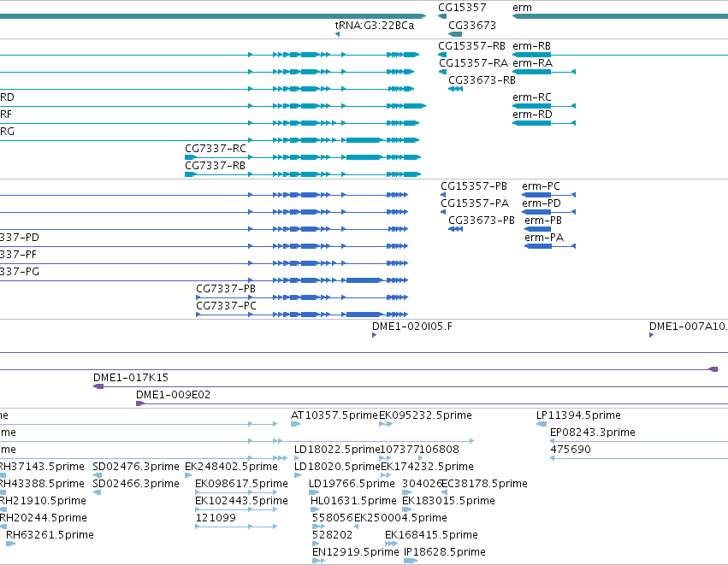The height and width of the screenshot is (565, 728).
Task: Select the erm-PB protein label
Action: (x=543, y=221)
